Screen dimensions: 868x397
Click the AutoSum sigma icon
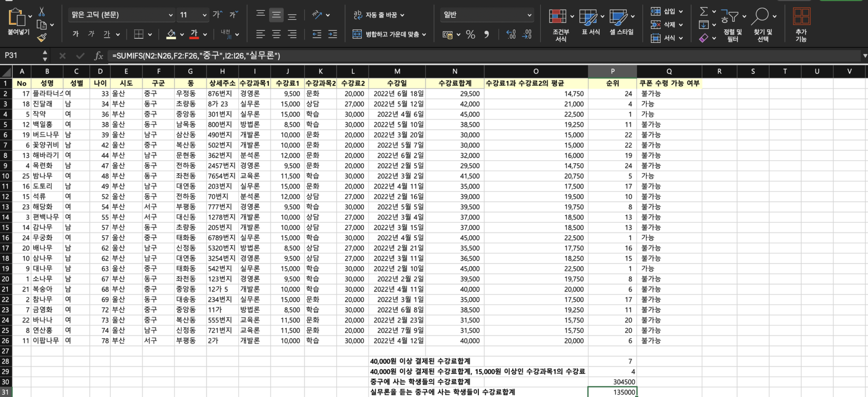[704, 11]
